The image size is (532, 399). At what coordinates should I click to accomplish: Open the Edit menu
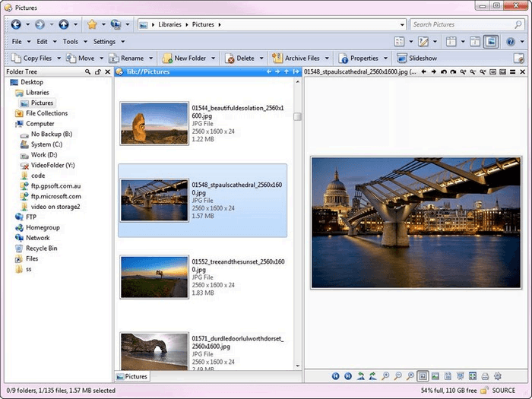click(x=42, y=41)
